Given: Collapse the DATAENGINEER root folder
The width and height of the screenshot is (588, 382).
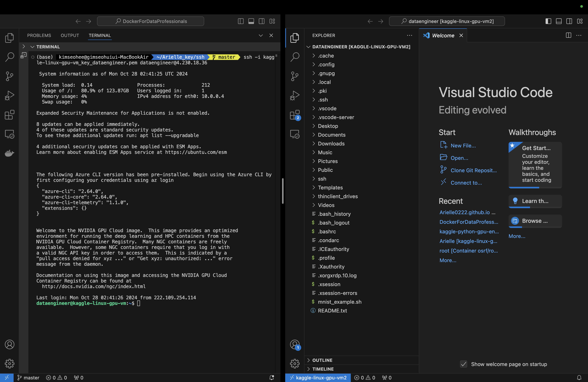Looking at the screenshot, I should [x=361, y=47].
